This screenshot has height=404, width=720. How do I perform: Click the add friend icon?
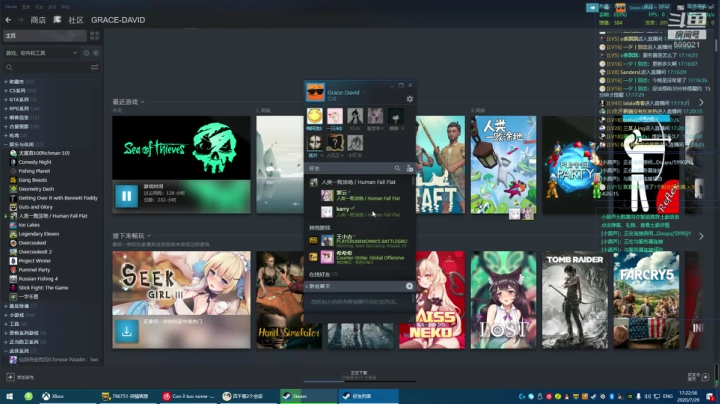pos(410,168)
